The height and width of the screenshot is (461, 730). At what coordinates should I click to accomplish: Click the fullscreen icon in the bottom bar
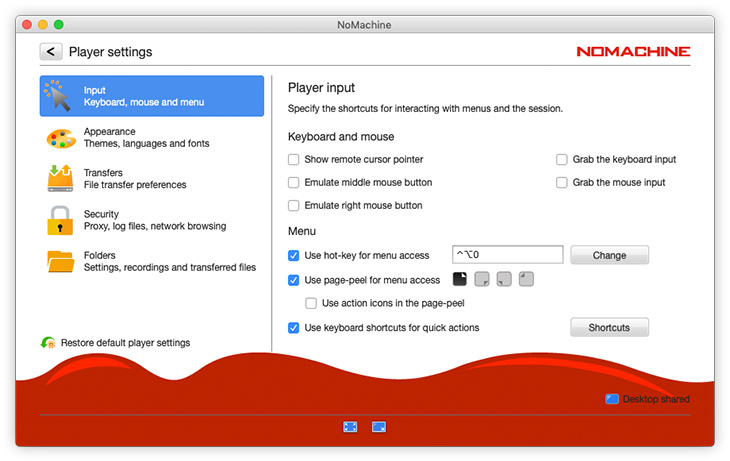pos(350,426)
